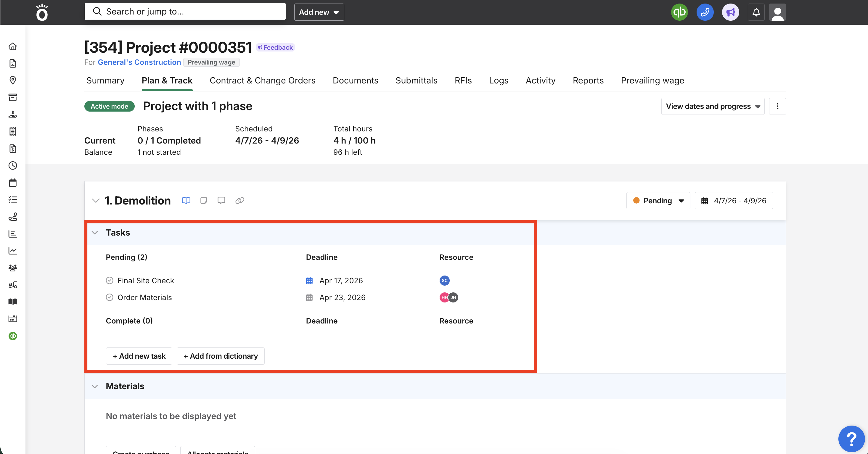Click the megaphone announcements icon

tap(730, 12)
